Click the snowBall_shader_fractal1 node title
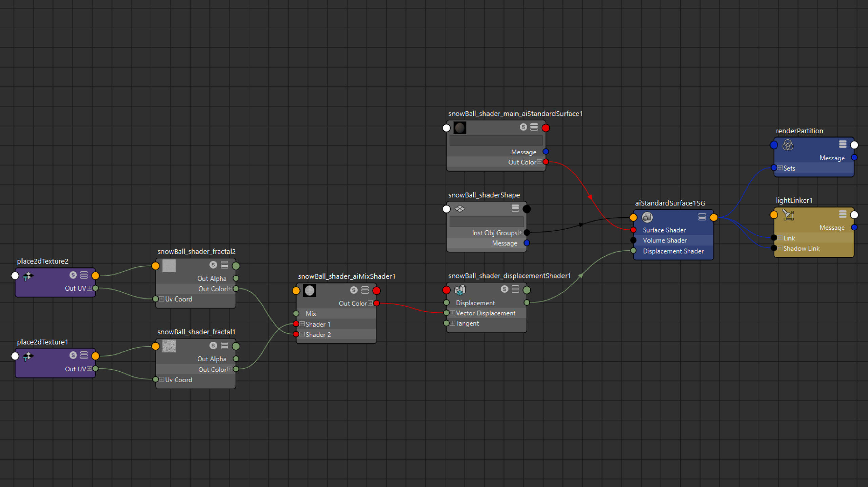868x487 pixels. [x=196, y=332]
